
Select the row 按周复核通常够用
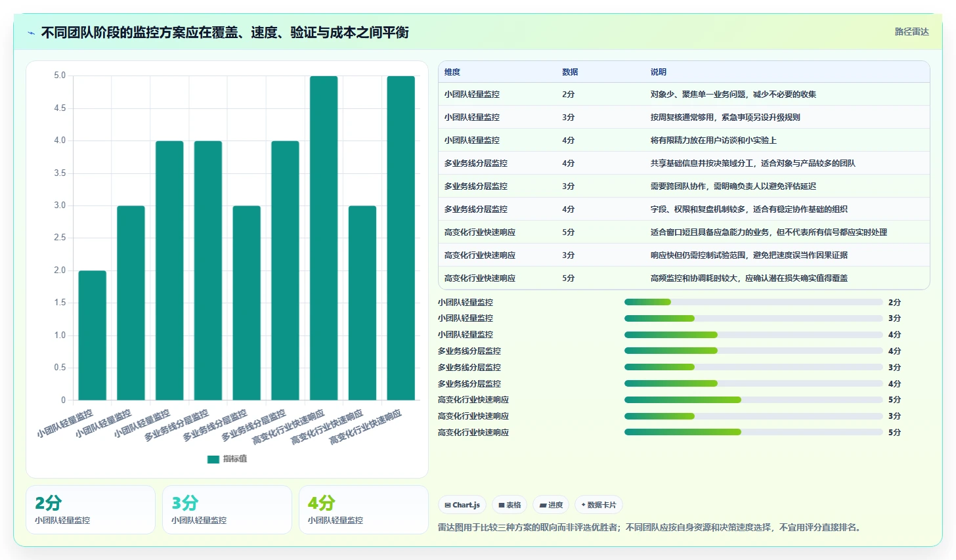click(684, 117)
